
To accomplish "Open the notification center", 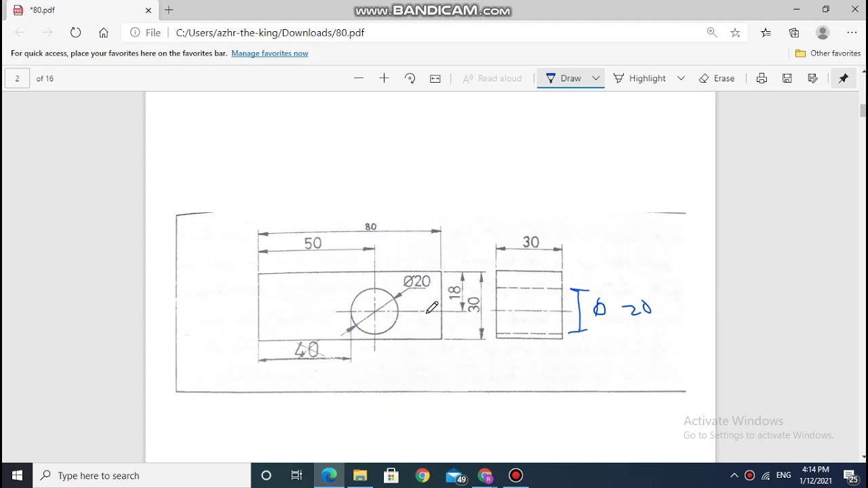I will point(851,475).
